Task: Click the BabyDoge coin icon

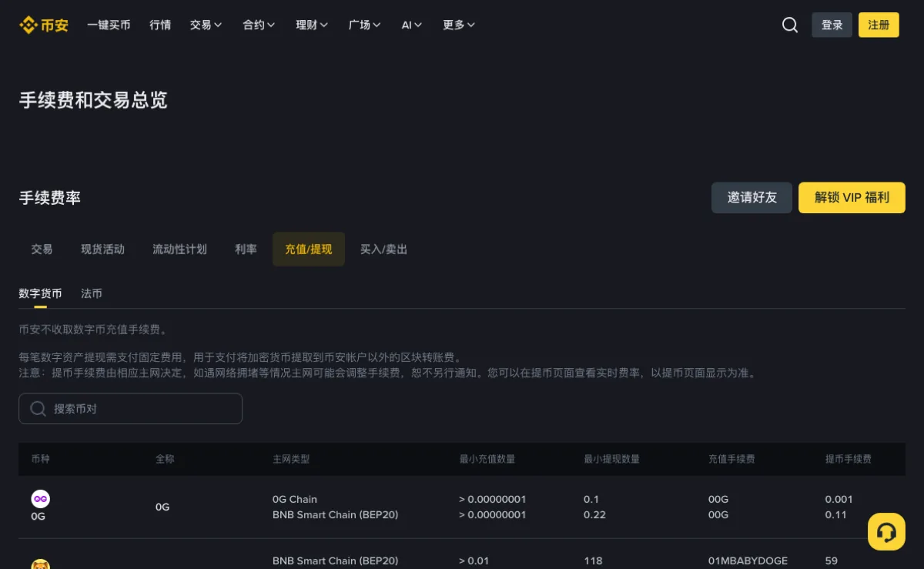Action: 41,564
